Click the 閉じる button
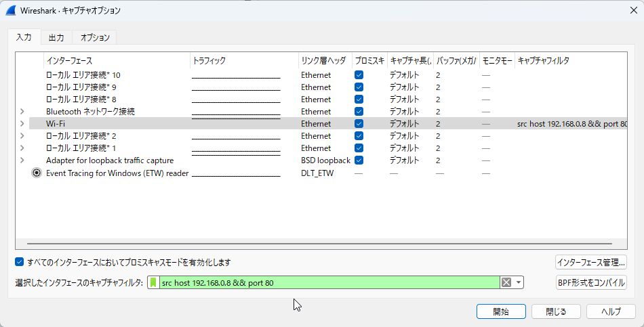Screen dimensions: 644x327 click(556, 311)
